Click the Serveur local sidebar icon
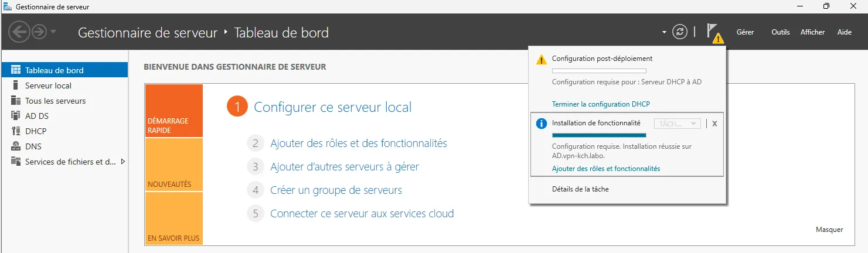Image resolution: width=868 pixels, height=253 pixels. click(15, 86)
